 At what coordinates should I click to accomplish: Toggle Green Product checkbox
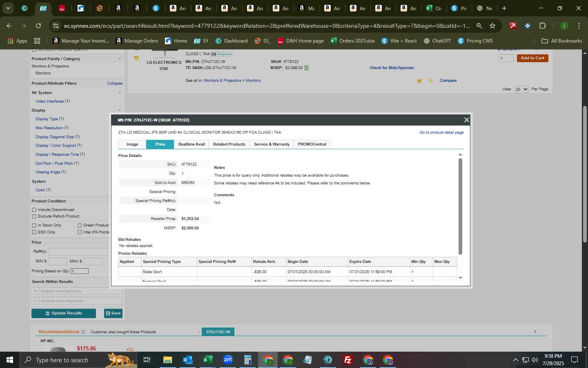click(x=80, y=225)
